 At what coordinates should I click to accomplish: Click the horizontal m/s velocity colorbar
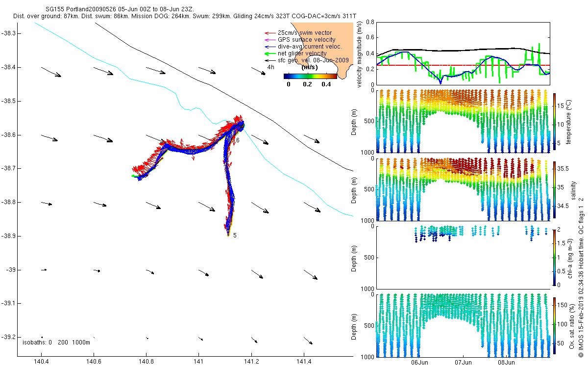coord(310,76)
